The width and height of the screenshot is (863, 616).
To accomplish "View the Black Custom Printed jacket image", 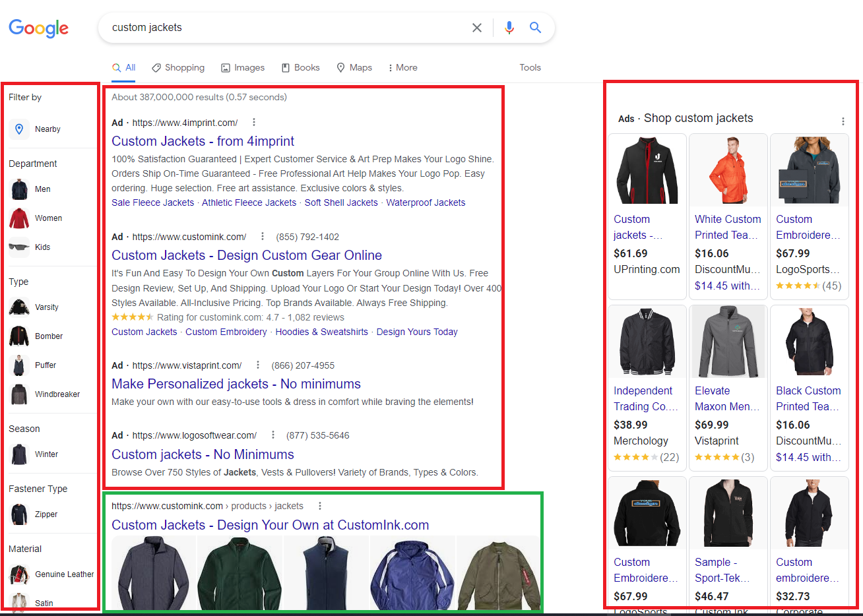I will 810,342.
